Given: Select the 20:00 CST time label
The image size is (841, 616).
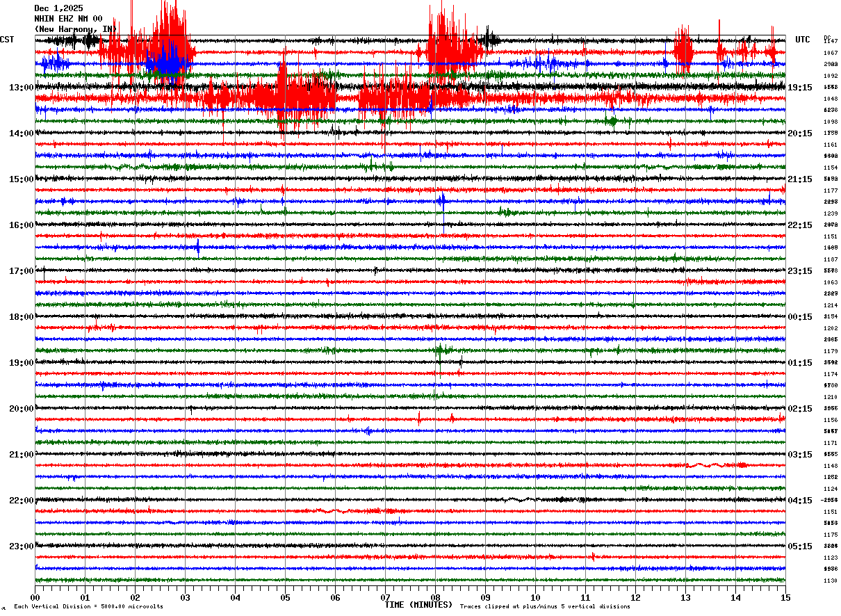Looking at the screenshot, I should (22, 408).
